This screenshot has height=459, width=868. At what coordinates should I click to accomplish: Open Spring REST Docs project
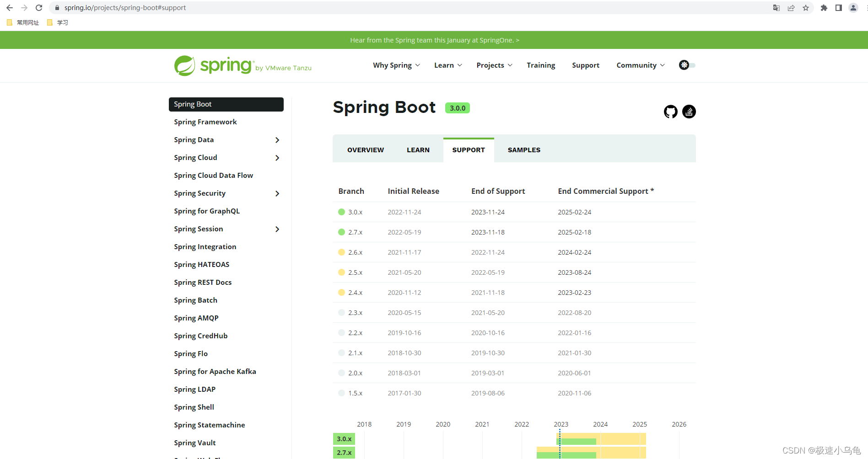pos(203,283)
